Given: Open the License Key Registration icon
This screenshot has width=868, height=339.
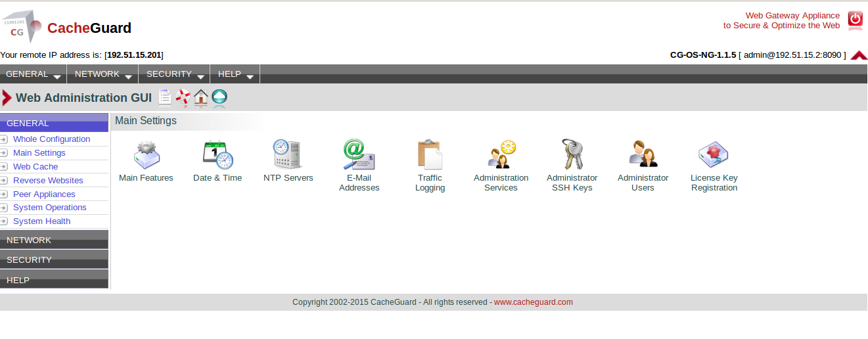Looking at the screenshot, I should point(714,155).
